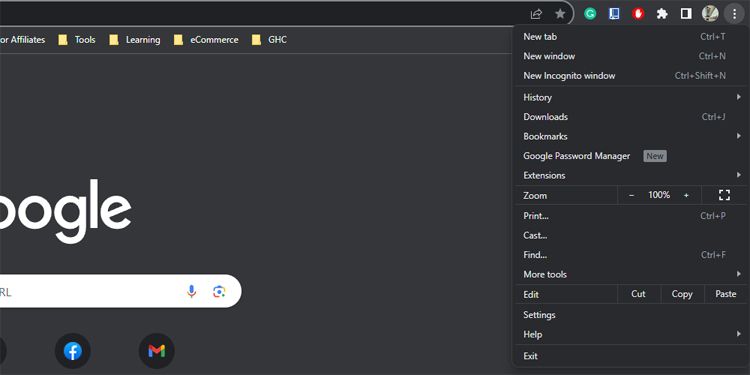Screen dimensions: 750x375
Task: Click the red ad blocker extension icon
Action: [638, 14]
